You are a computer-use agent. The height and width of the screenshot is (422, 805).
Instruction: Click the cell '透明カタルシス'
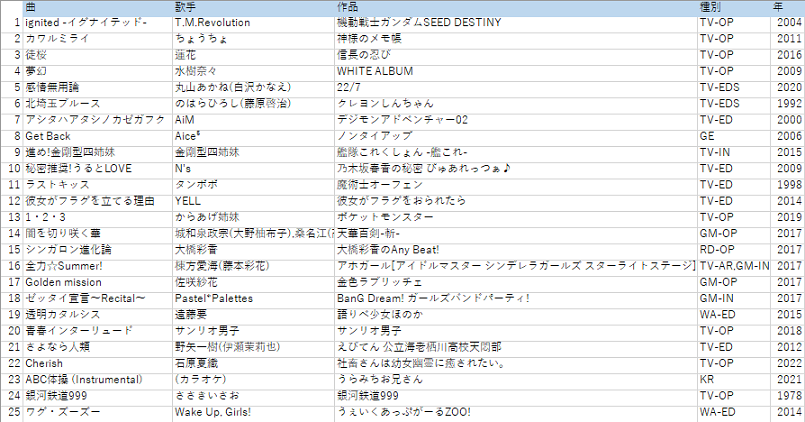98,315
